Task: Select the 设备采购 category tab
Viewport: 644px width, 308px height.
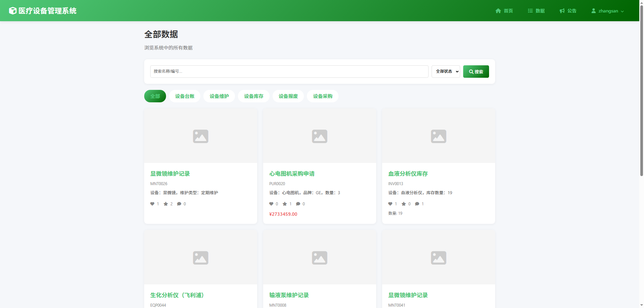Action: click(323, 96)
